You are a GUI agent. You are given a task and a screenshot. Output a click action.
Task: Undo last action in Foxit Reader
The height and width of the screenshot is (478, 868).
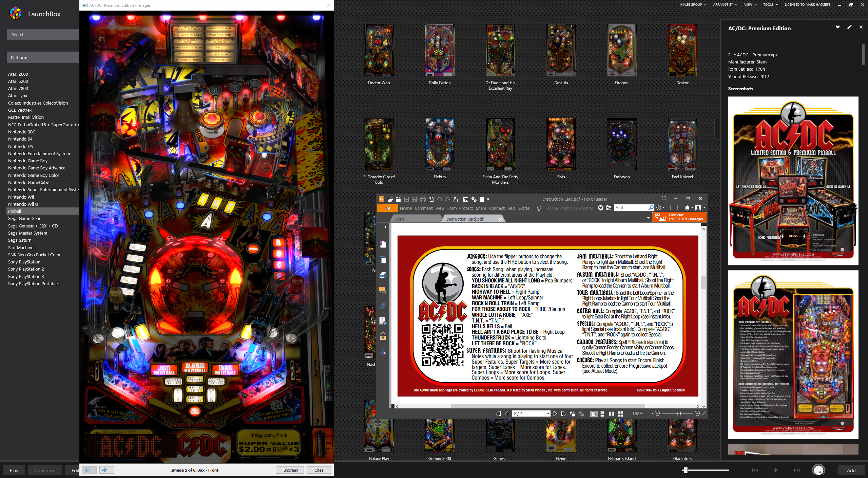coord(439,199)
